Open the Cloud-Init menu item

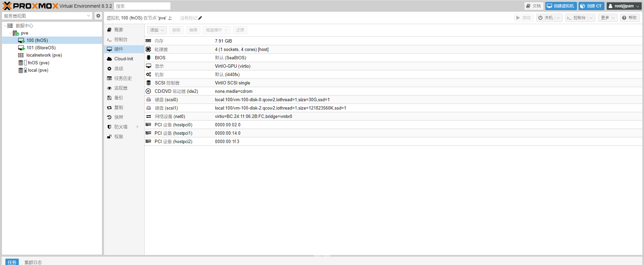coord(124,59)
